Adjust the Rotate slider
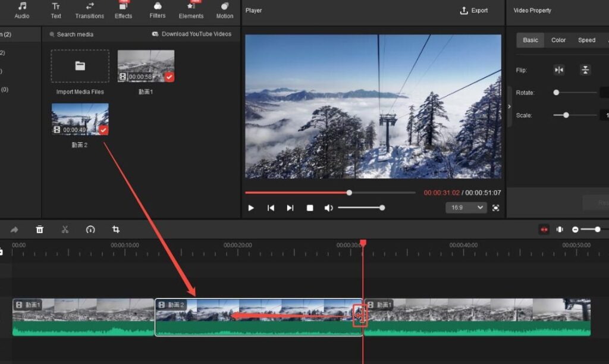This screenshot has width=609, height=364. point(575,92)
